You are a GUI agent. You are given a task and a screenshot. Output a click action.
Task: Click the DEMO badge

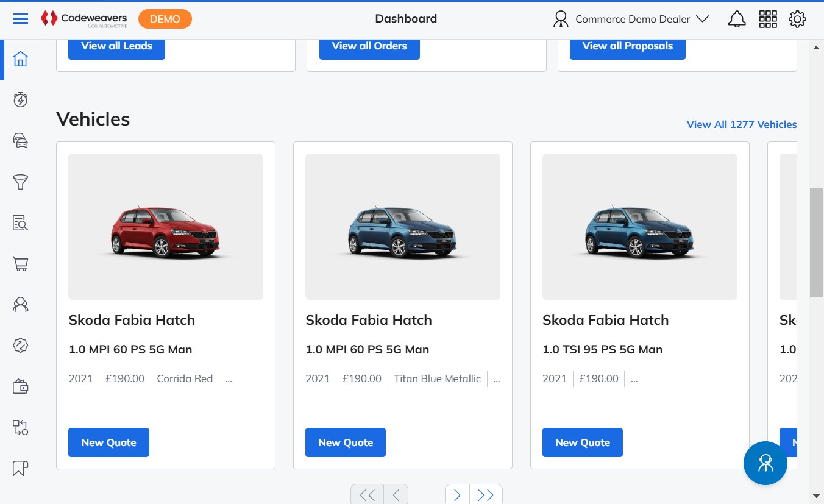165,19
